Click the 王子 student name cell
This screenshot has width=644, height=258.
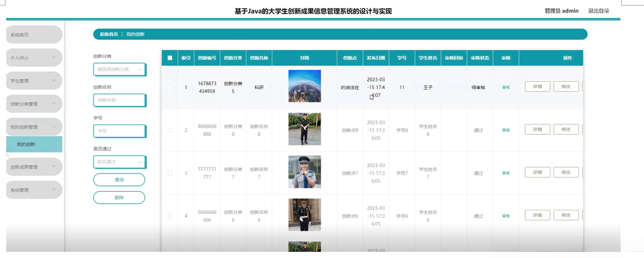pyautogui.click(x=427, y=87)
